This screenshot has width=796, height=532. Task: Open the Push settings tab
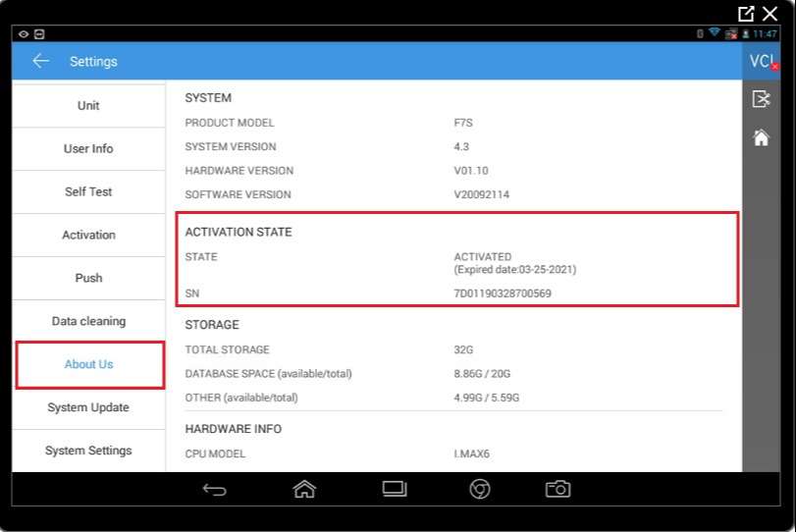point(88,278)
